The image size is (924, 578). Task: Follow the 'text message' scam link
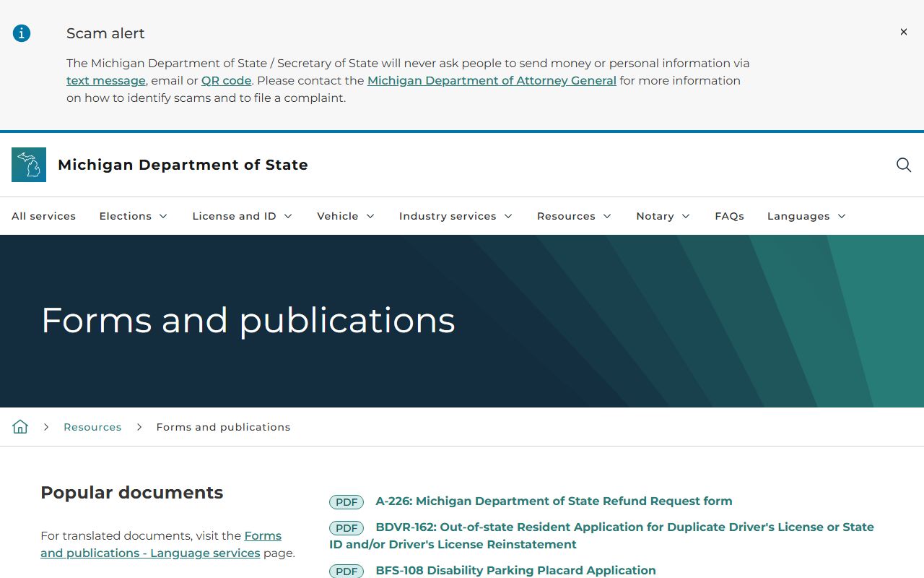[106, 80]
